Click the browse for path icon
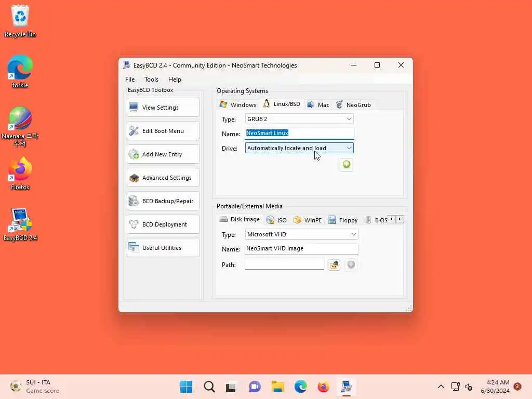 pyautogui.click(x=334, y=264)
